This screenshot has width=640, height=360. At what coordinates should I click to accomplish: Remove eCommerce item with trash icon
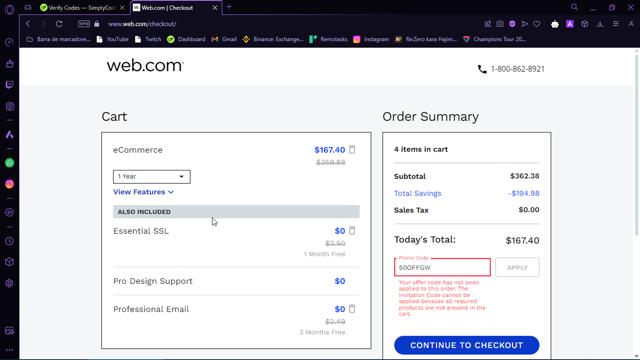[352, 150]
